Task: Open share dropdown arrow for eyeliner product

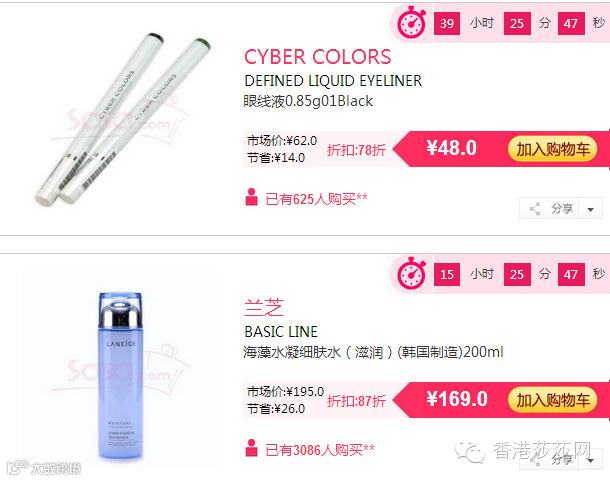Action: [x=591, y=209]
